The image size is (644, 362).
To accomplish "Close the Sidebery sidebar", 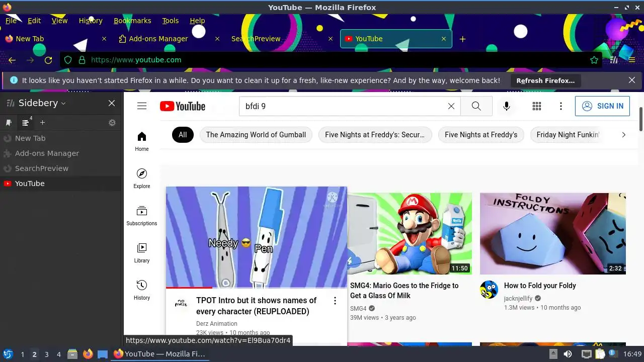I will [x=112, y=103].
